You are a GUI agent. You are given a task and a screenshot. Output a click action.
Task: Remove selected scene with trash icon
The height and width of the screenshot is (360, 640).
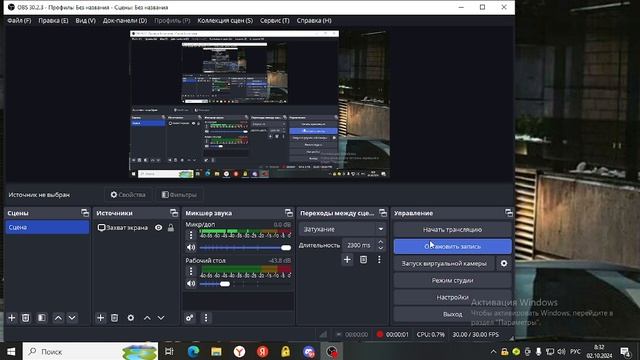coord(26,318)
